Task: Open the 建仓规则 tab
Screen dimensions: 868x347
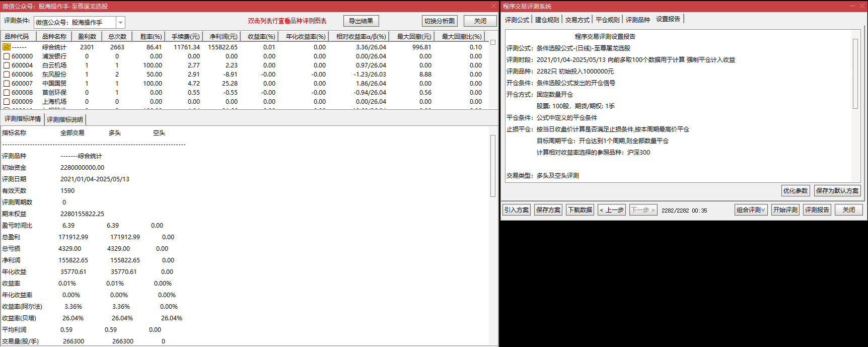Action: coord(547,20)
